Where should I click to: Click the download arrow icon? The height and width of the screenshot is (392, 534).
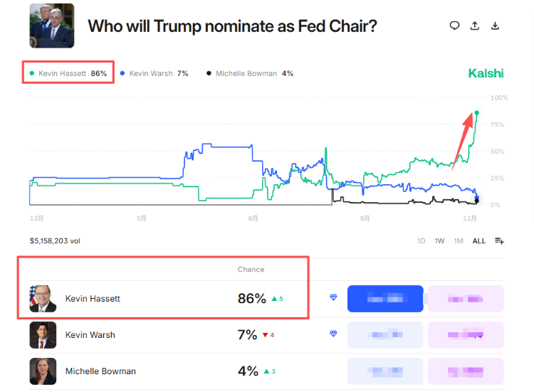point(496,26)
